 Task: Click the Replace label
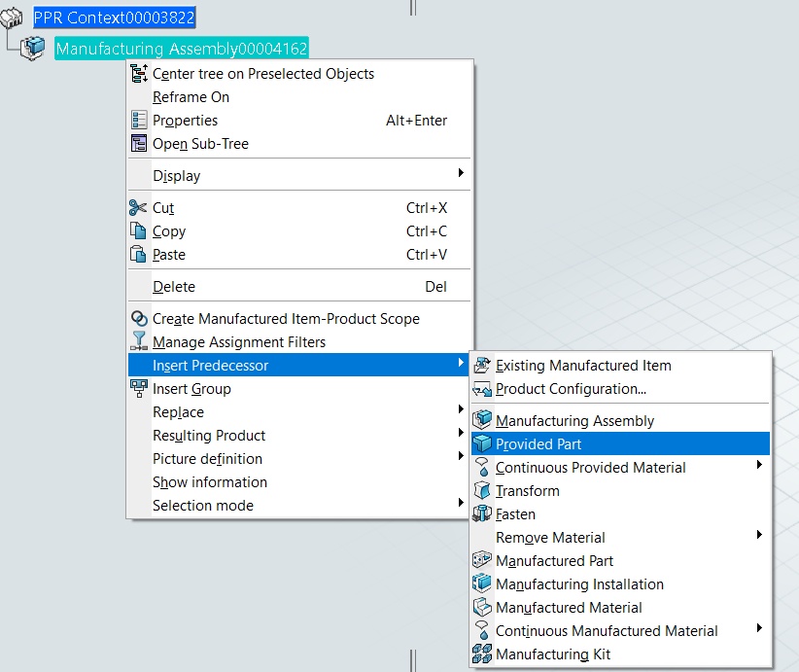point(178,412)
